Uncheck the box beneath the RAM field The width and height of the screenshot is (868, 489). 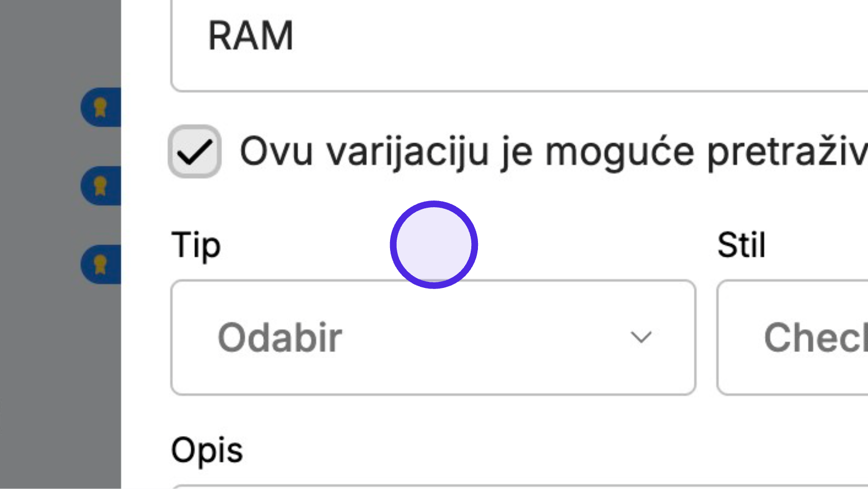[x=195, y=151]
